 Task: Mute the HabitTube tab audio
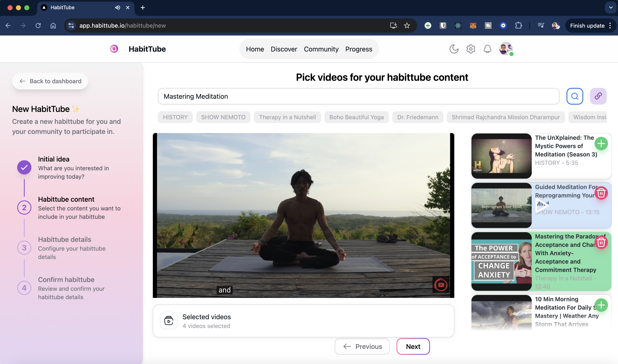[118, 7]
